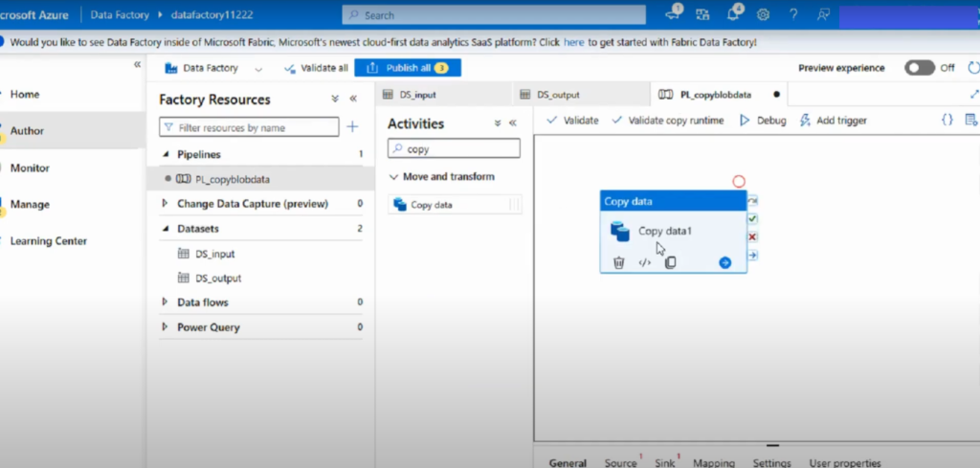Open the User properties tab
This screenshot has height=468, width=980.
coord(845,463)
